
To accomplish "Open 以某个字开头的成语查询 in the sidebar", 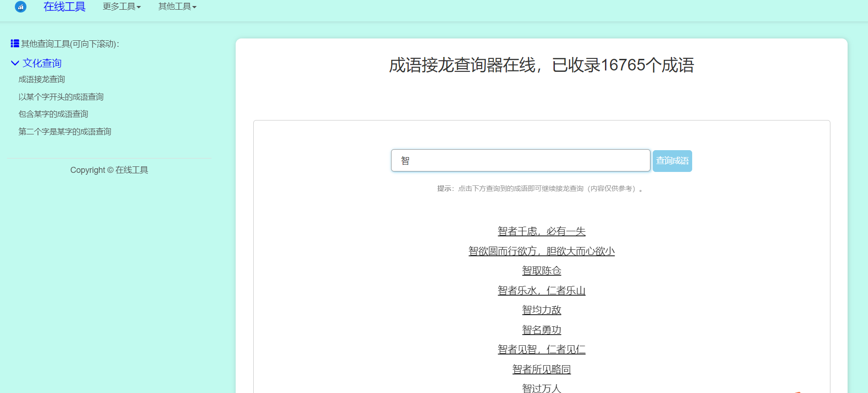I will 61,97.
